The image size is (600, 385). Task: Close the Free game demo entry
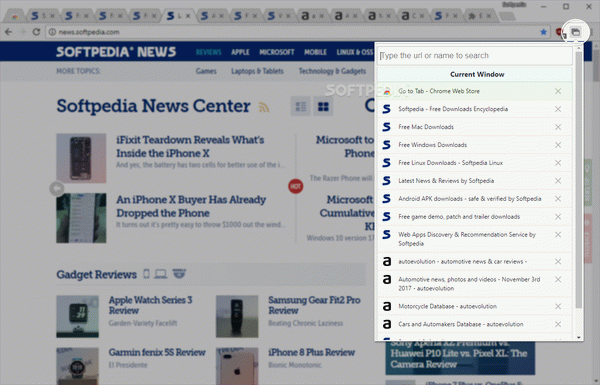coord(558,217)
